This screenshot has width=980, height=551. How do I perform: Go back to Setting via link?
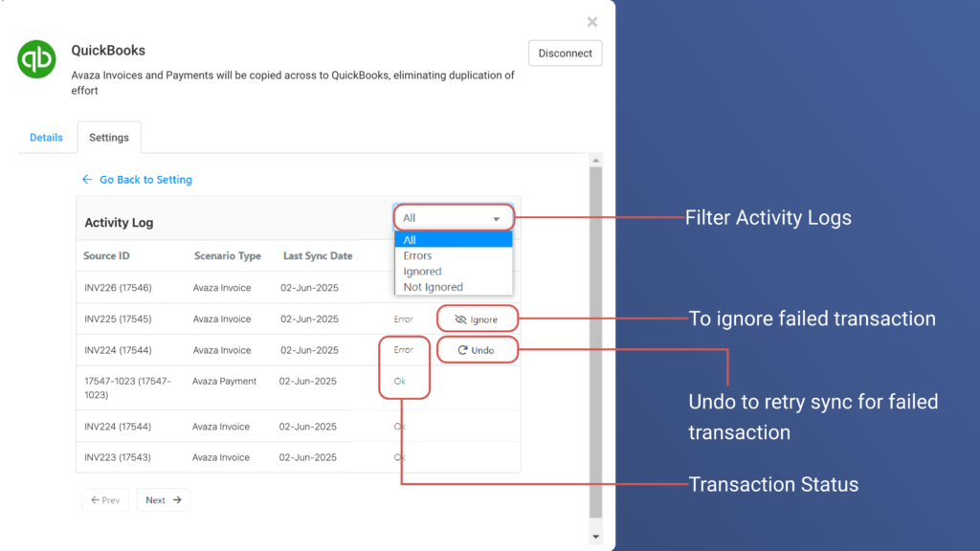click(x=145, y=180)
